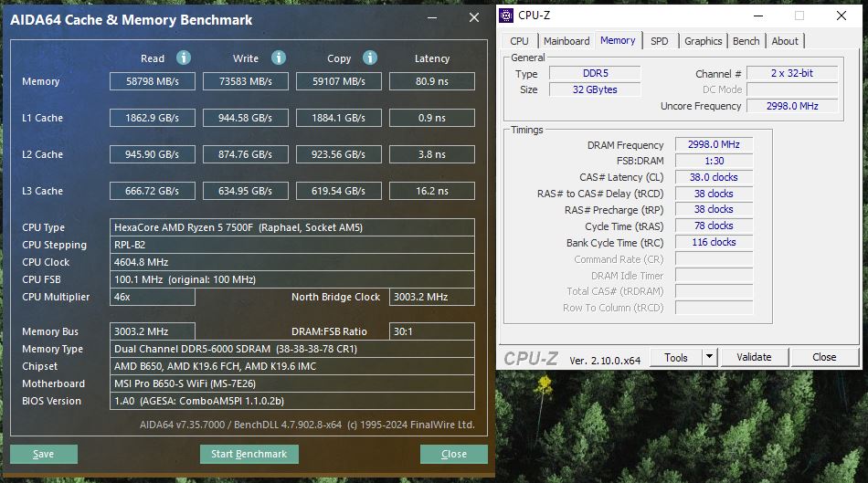The height and width of the screenshot is (483, 868).
Task: Click the Motherboard field MSI Pro B650-S WiFi
Action: (292, 383)
